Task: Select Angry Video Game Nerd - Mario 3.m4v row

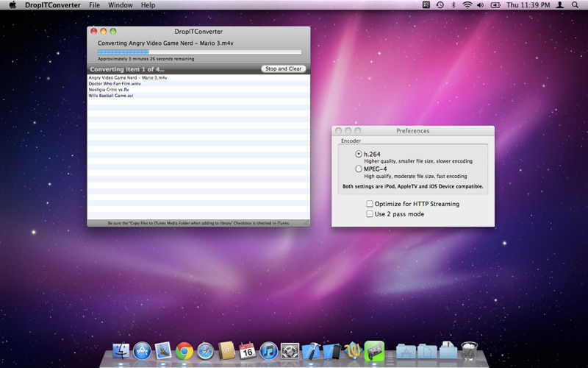Action: [x=198, y=77]
